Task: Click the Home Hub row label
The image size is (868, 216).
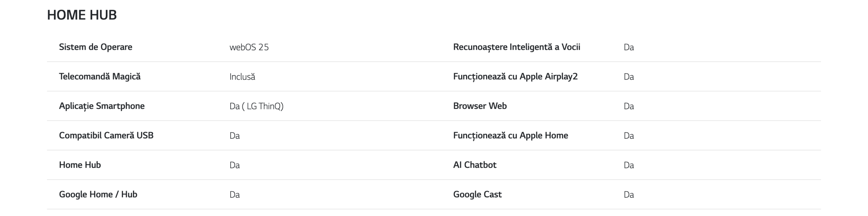Action: [80, 165]
